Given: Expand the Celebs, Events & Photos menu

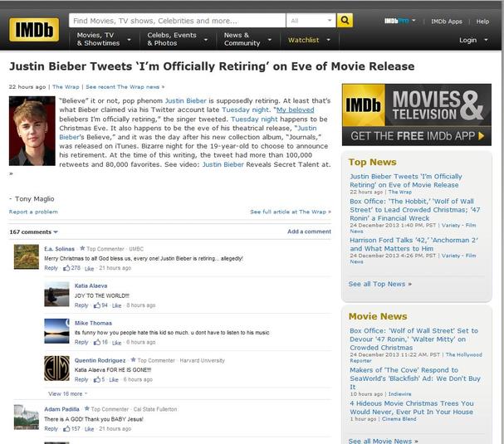Looking at the screenshot, I should 178,39.
